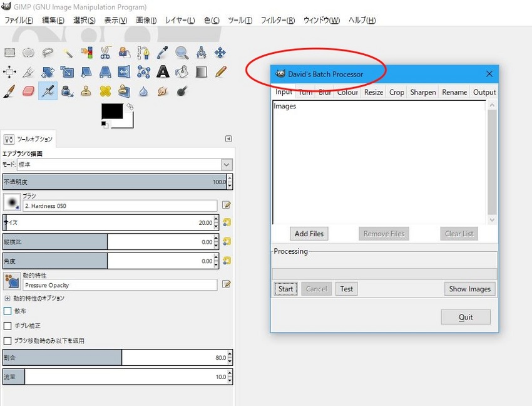
Task: Select the Select by Color tool
Action: click(86, 53)
